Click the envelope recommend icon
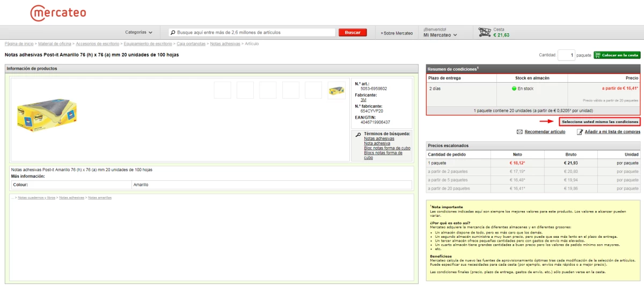Image resolution: width=644 pixels, height=285 pixels. pos(519,131)
